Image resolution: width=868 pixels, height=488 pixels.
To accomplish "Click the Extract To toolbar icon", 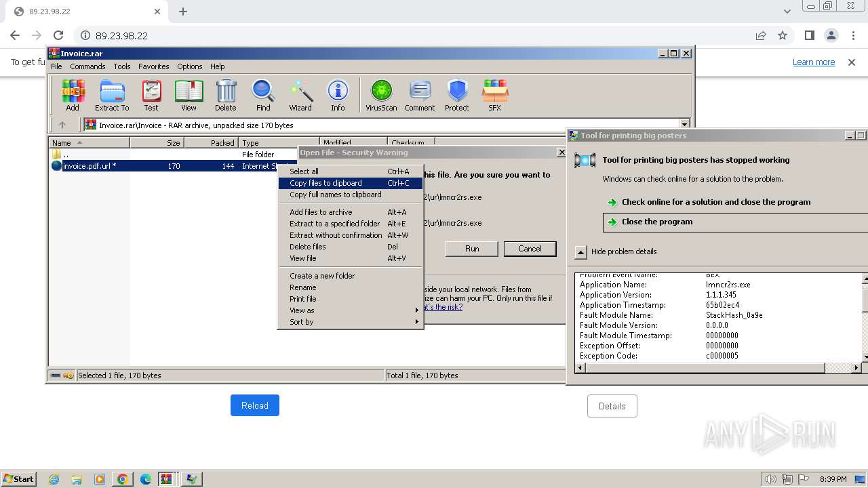I will (112, 95).
